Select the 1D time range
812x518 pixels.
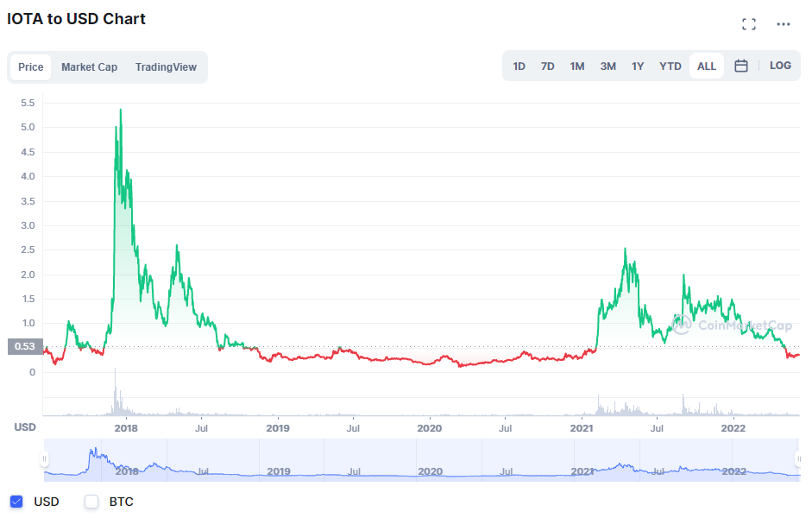[x=519, y=66]
